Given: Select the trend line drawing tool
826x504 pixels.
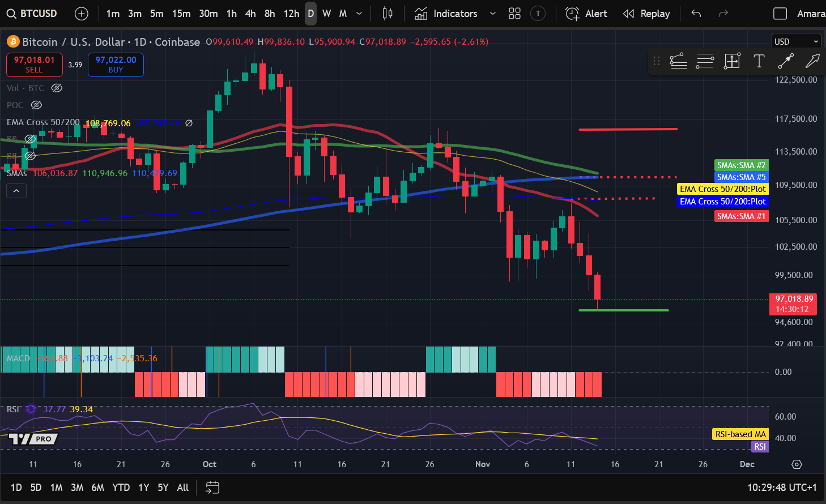Looking at the screenshot, I should 678,61.
